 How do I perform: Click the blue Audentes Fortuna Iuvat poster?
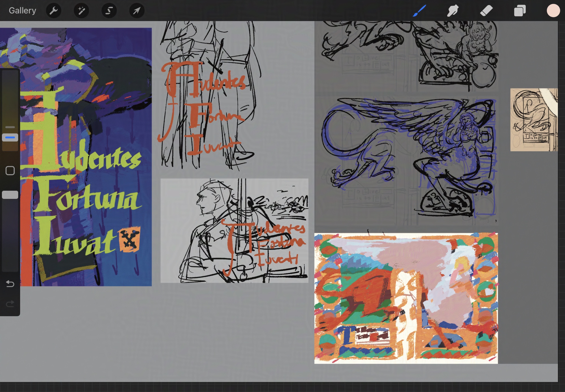coord(85,158)
